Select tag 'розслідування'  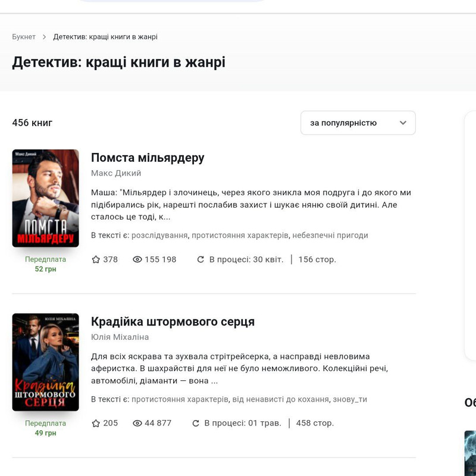[159, 235]
